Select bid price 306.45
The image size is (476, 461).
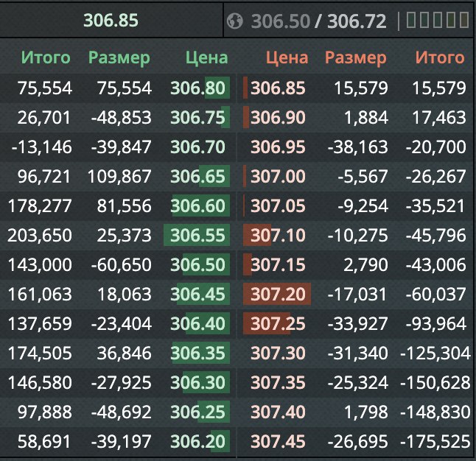tap(197, 294)
